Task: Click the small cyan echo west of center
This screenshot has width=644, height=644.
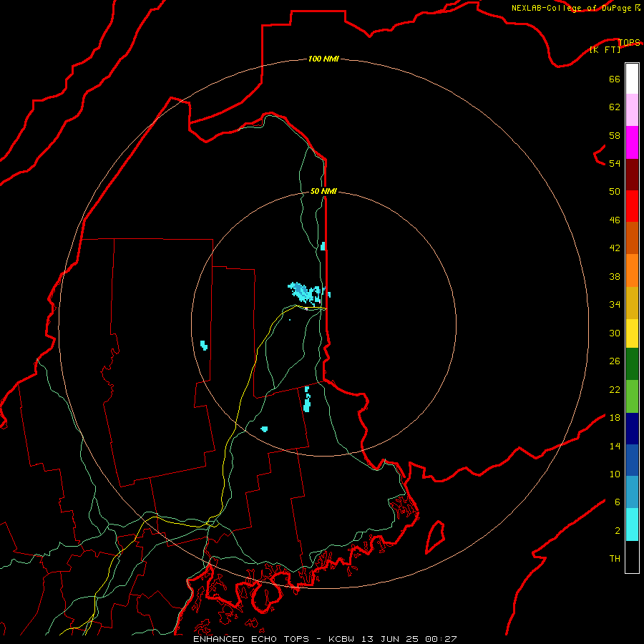Action: pyautogui.click(x=204, y=345)
